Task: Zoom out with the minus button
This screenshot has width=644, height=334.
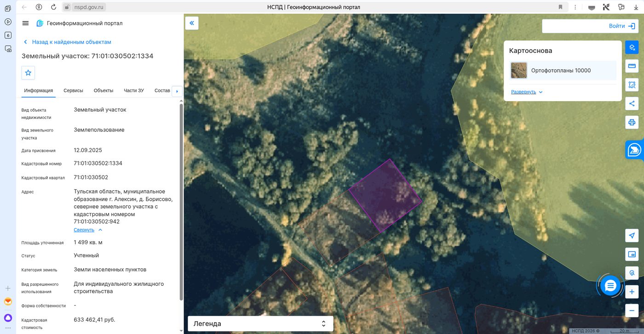Action: 632,311
